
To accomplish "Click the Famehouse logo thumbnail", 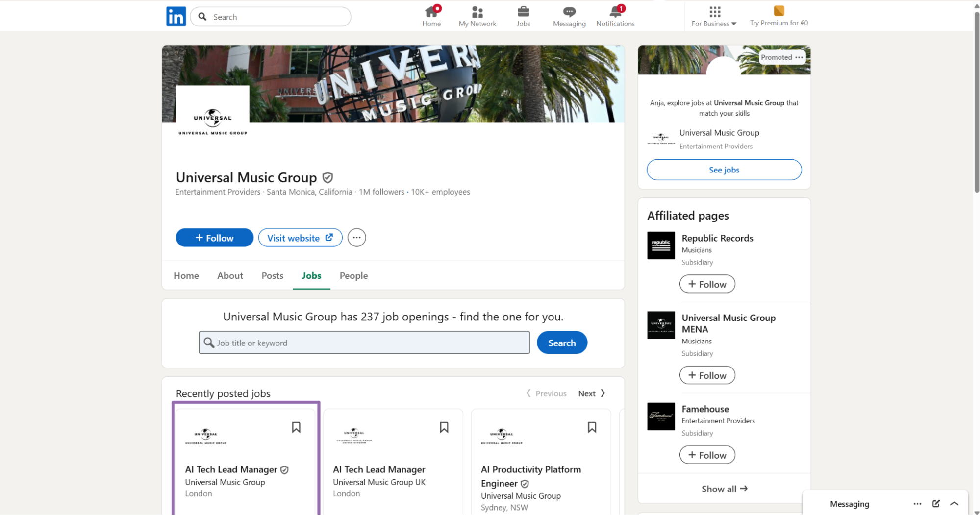I will [661, 417].
